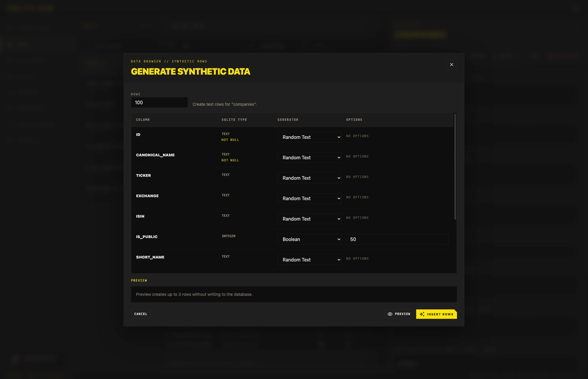The height and width of the screenshot is (379, 588).
Task: Click the preview hint text area
Action: [294, 294]
